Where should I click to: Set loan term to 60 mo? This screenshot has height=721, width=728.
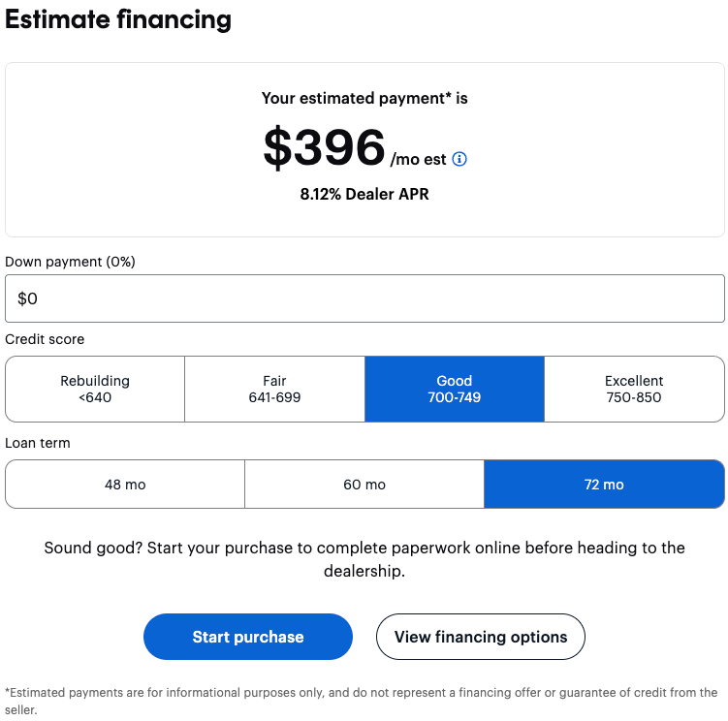coord(364,484)
